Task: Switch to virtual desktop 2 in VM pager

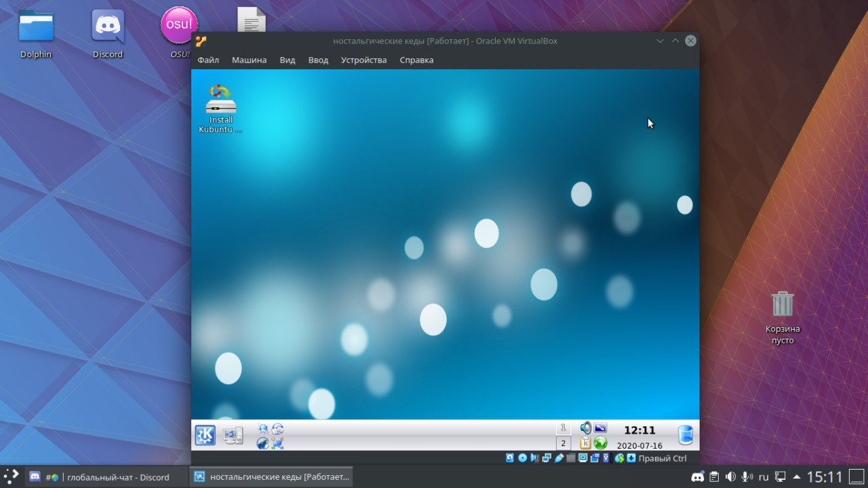Action: pyautogui.click(x=563, y=443)
